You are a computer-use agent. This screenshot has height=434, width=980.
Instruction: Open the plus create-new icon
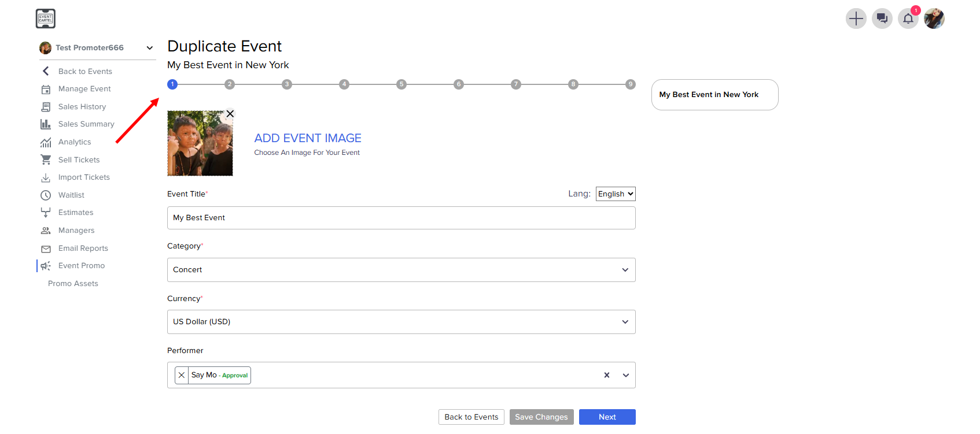point(856,18)
